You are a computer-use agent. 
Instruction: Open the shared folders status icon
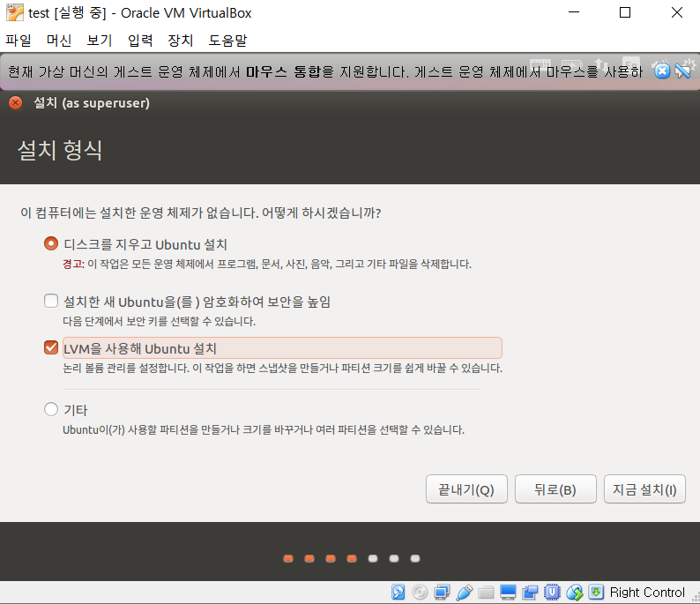pyautogui.click(x=486, y=593)
